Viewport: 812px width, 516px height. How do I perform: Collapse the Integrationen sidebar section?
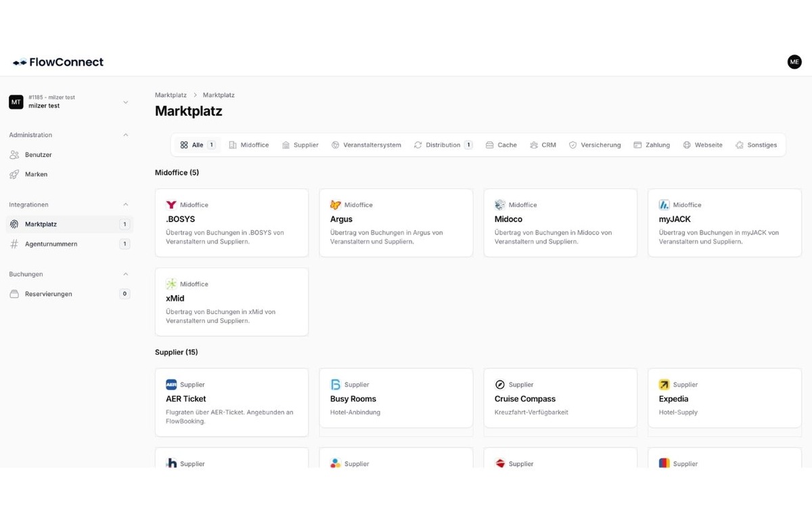(x=125, y=205)
